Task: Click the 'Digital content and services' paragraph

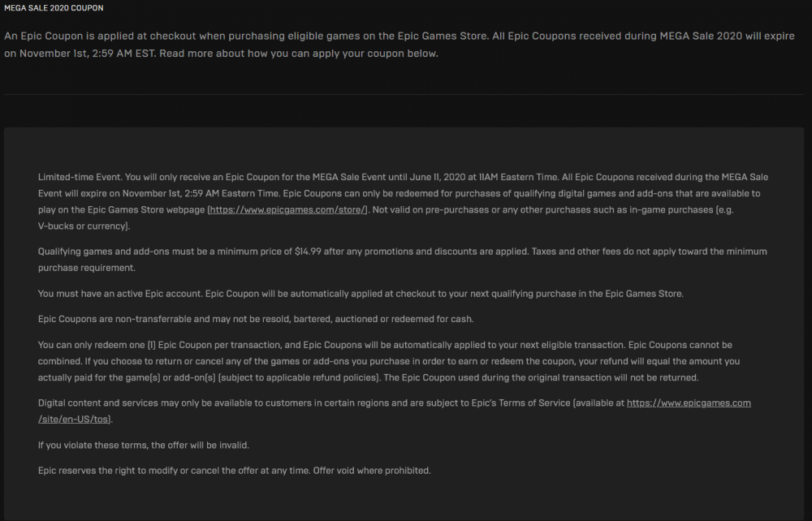Action: [x=394, y=411]
